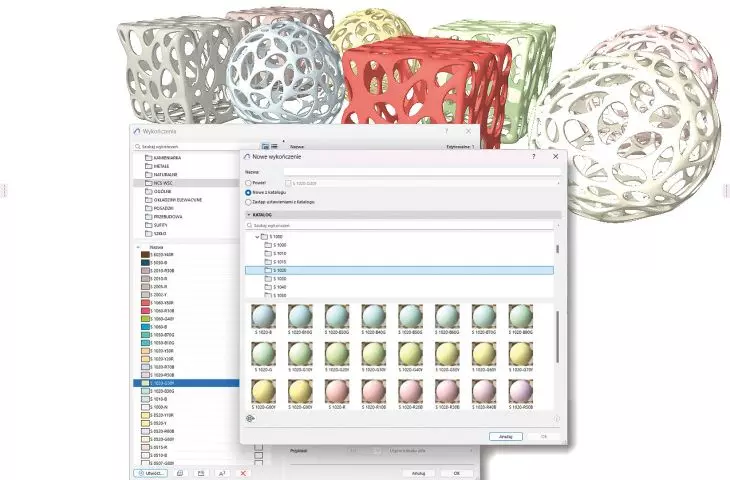Click the surface thumbnails scrollbar
The height and width of the screenshot is (480, 730).
557,338
